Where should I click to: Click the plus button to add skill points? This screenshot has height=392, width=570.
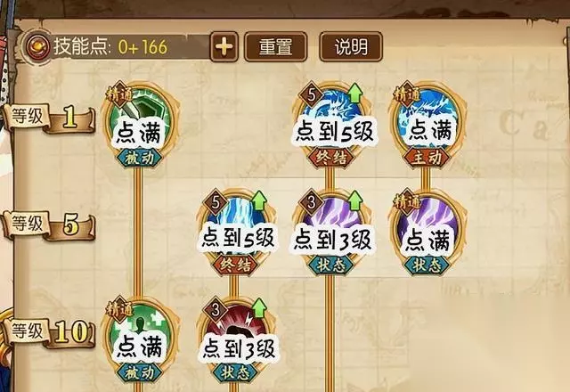point(224,46)
